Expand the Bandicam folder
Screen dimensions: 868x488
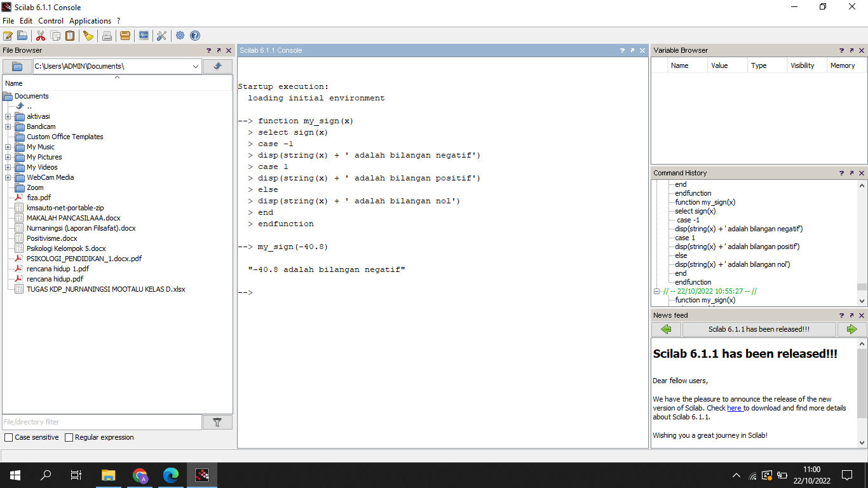[8, 126]
